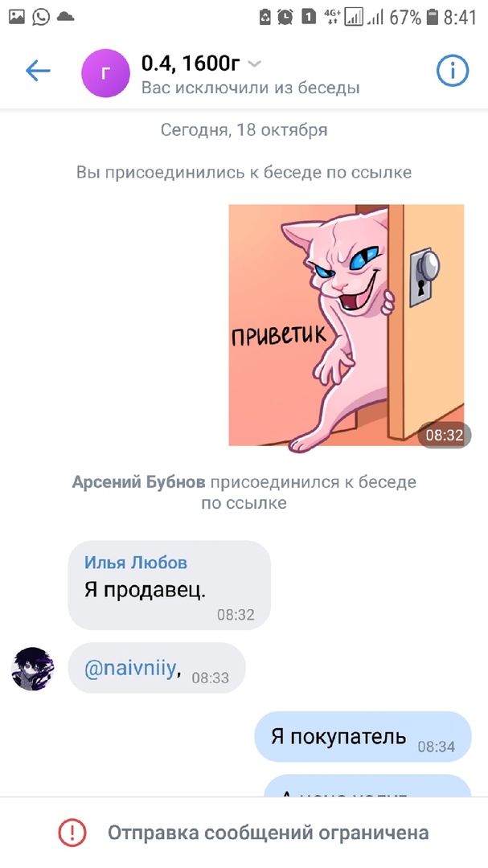Tap the red exclamation warning icon
The height and width of the screenshot is (868, 488).
72,832
